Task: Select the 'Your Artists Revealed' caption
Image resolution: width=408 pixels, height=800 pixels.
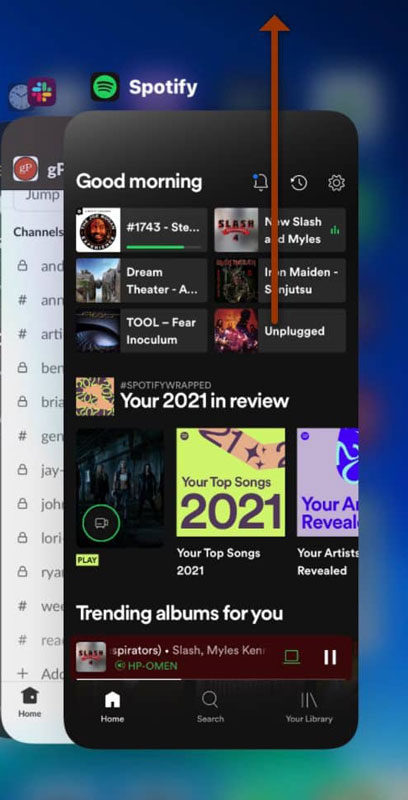Action: [x=327, y=562]
